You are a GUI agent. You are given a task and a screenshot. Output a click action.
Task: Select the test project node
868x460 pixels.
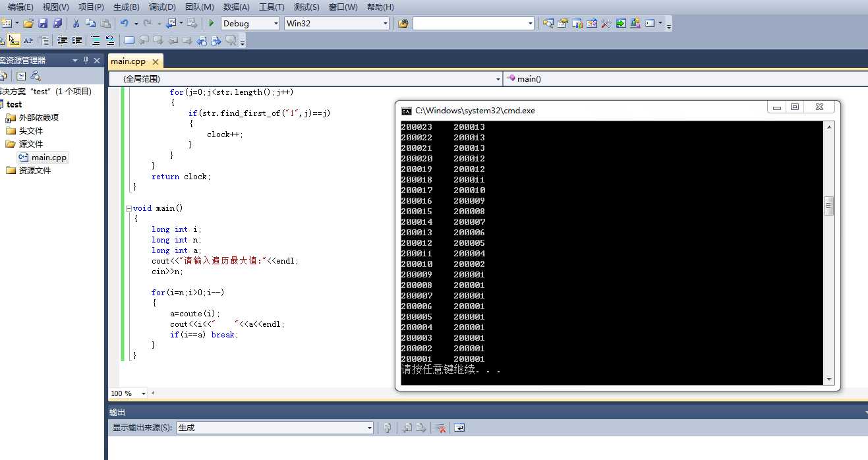coord(14,104)
